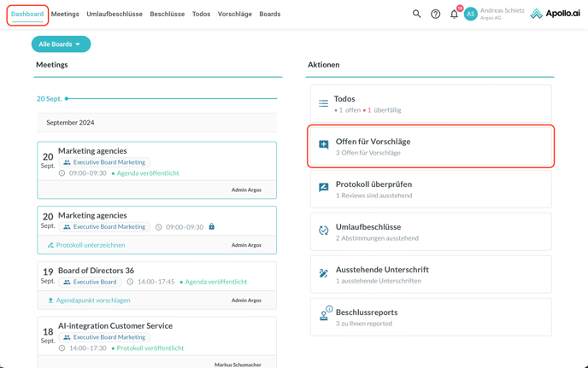The image size is (588, 368).
Task: Open the search magnifier icon
Action: click(417, 14)
